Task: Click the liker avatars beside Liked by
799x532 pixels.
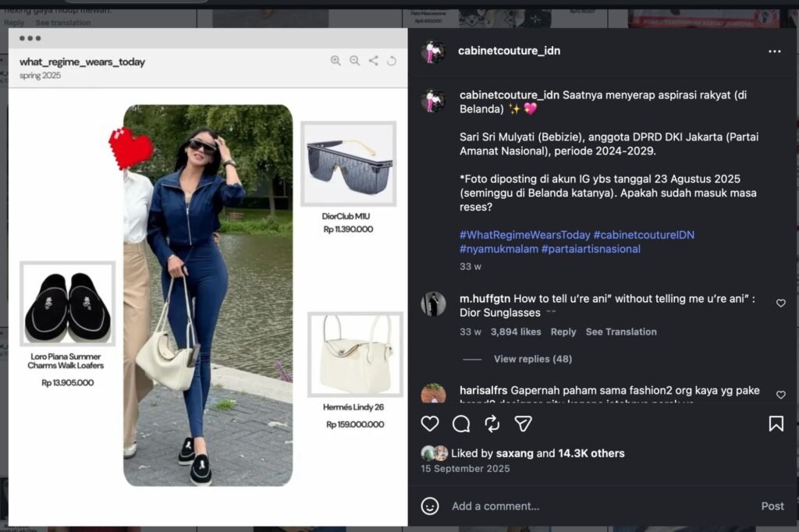Action: 435,453
